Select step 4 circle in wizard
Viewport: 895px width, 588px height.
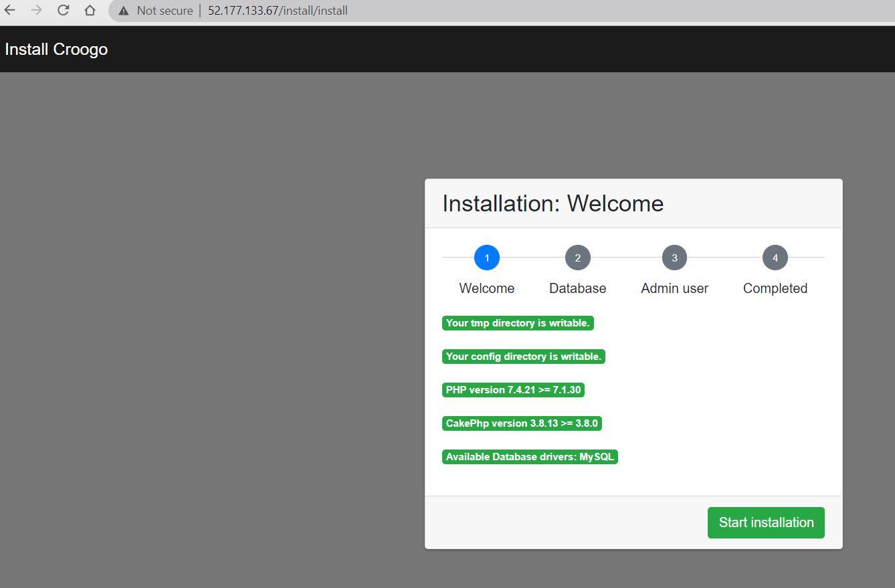pos(775,258)
